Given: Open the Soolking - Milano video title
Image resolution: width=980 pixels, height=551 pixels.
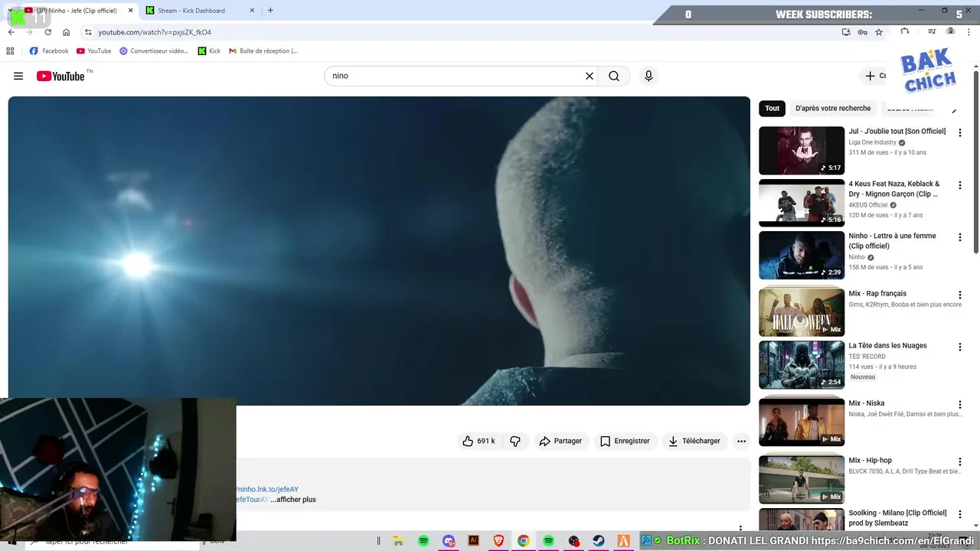Looking at the screenshot, I should tap(897, 517).
